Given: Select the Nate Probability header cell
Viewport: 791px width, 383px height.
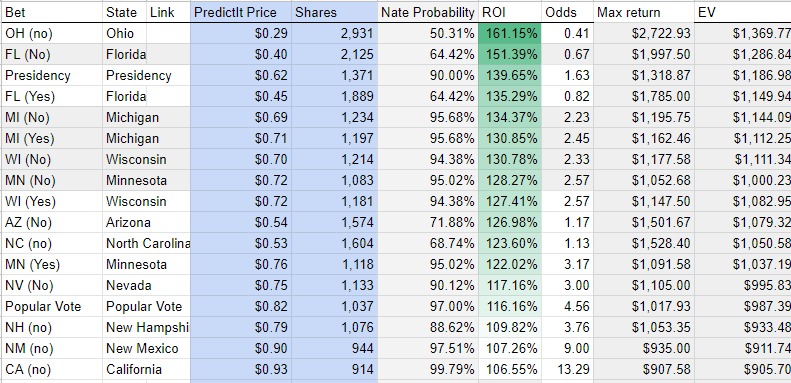Looking at the screenshot, I should (x=428, y=12).
